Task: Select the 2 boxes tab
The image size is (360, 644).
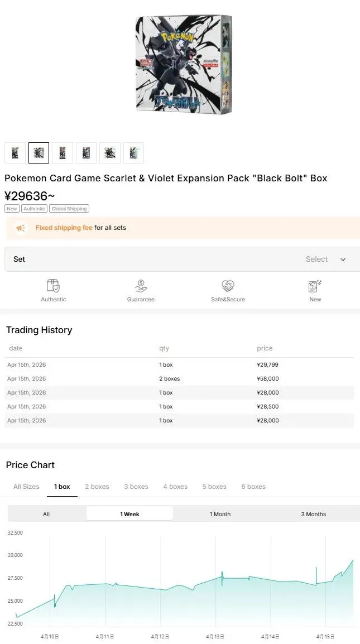Action: coord(97,487)
